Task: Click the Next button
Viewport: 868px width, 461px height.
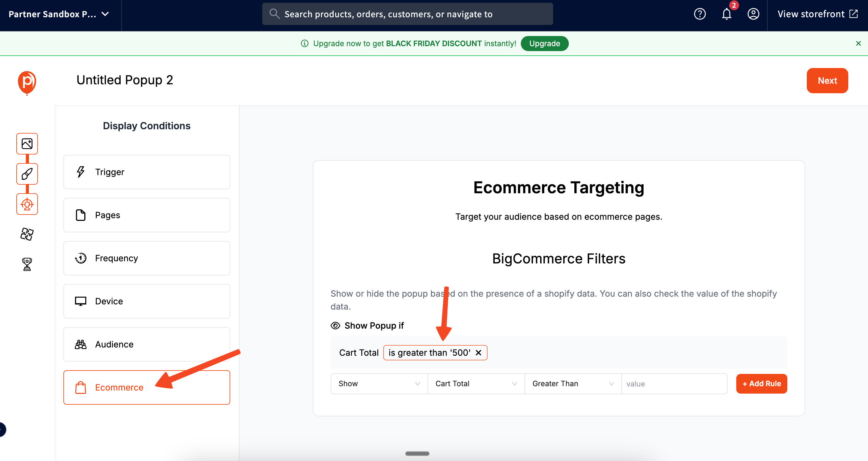Action: (x=827, y=81)
